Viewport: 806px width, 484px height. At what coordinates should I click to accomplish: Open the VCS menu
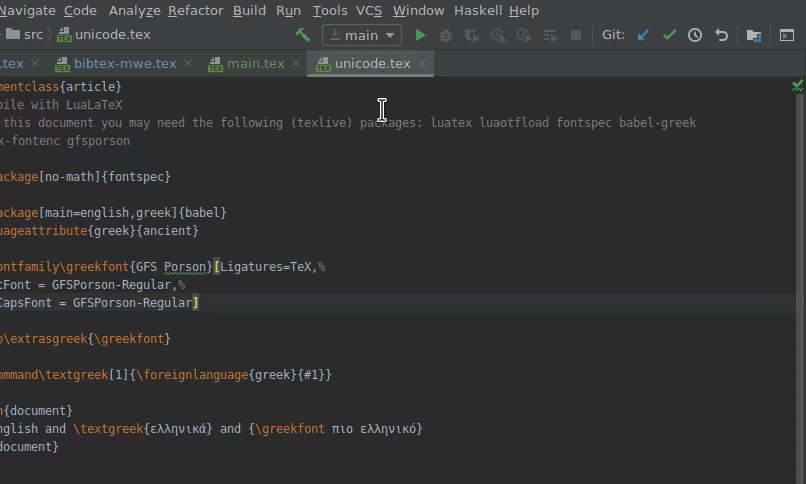click(369, 10)
